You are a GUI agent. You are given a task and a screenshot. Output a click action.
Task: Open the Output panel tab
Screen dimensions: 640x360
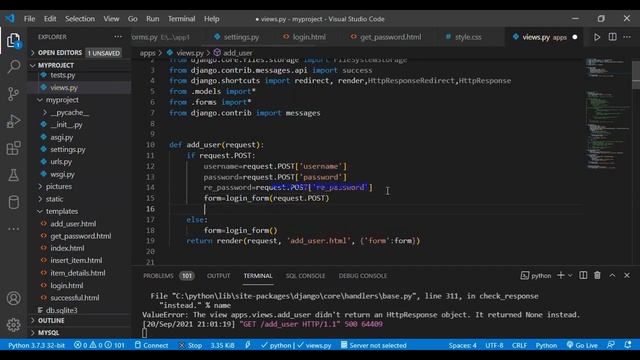[218, 276]
